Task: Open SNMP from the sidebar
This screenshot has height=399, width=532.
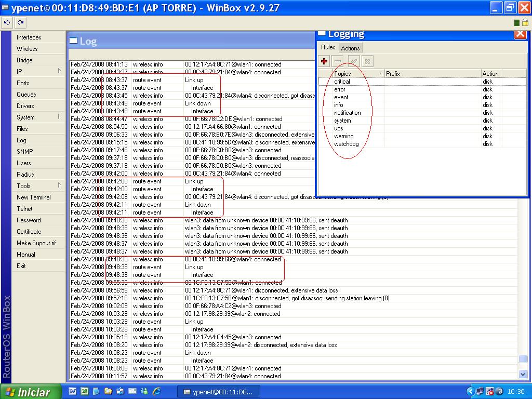Action: [38, 152]
